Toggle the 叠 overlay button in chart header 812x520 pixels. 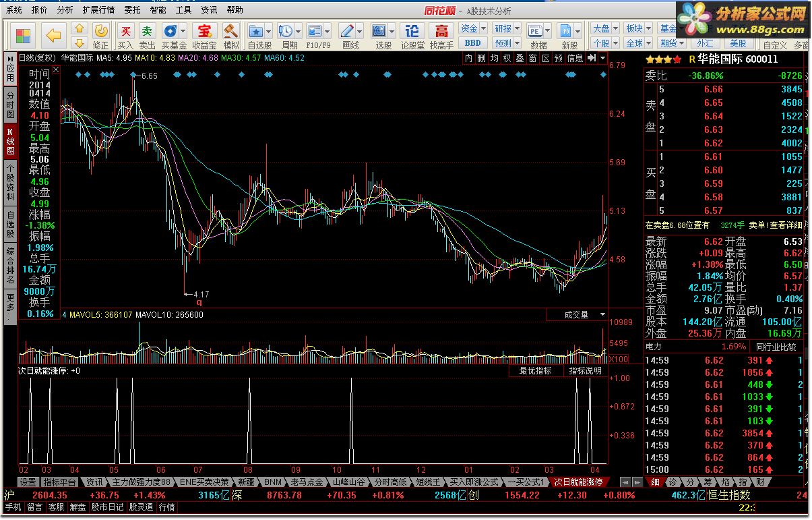point(520,59)
